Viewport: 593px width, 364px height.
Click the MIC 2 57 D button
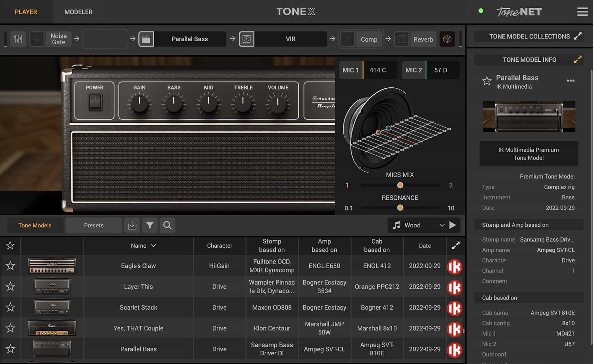(431, 70)
